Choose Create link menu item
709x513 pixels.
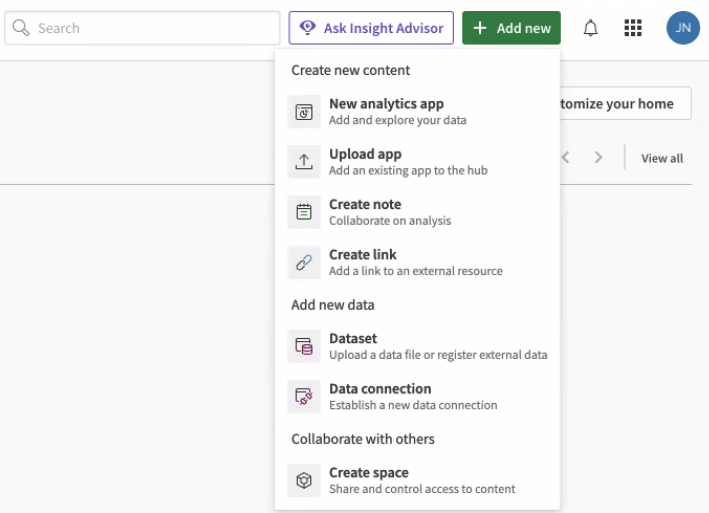[x=417, y=262]
